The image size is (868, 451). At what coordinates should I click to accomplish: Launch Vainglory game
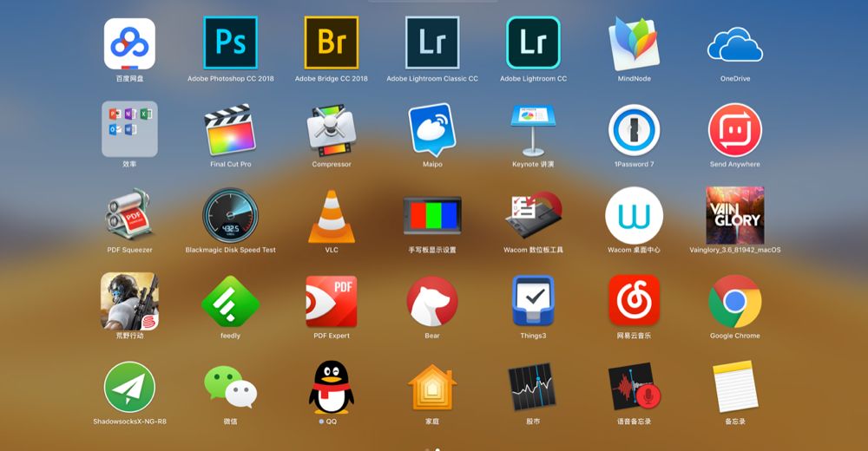(735, 215)
